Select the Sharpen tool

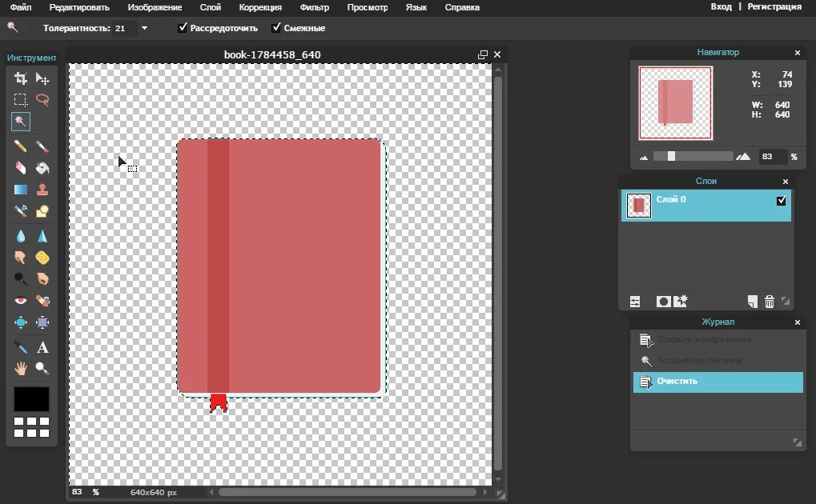click(x=42, y=236)
